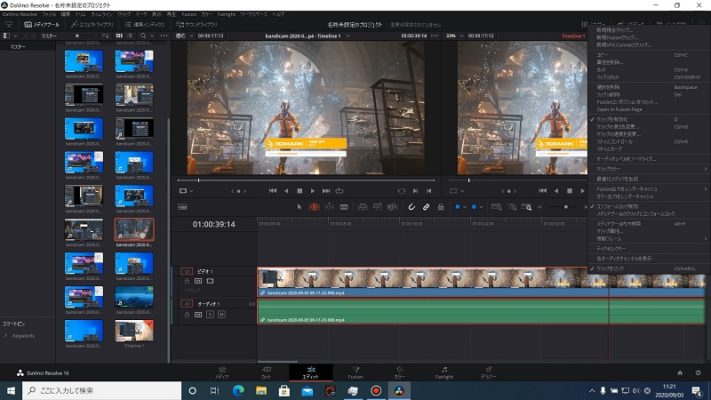Open the Edit Index panel button

pos(145,24)
